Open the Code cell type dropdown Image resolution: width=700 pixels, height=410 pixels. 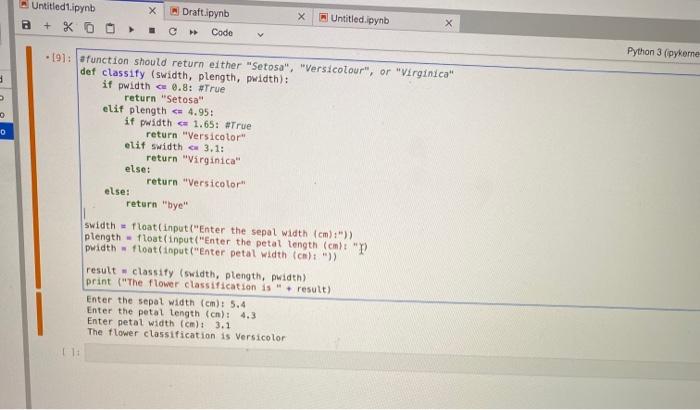point(237,33)
